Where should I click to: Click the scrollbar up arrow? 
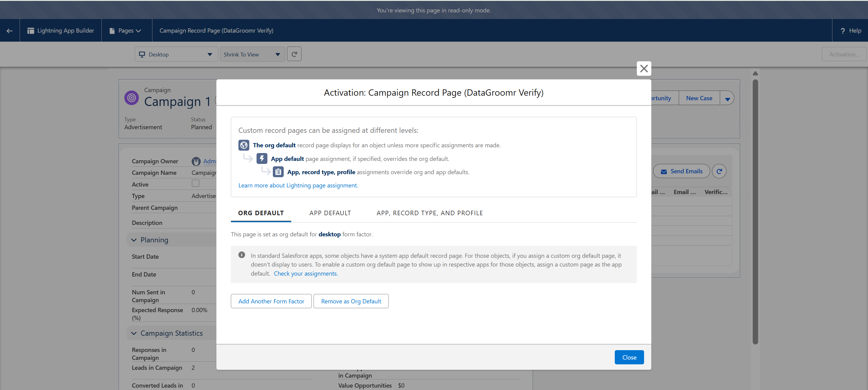coord(755,73)
